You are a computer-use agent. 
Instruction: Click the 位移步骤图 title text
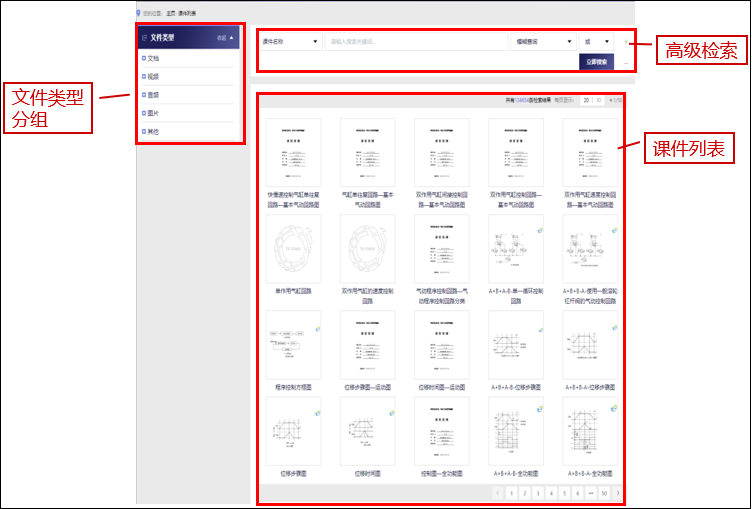pos(293,473)
